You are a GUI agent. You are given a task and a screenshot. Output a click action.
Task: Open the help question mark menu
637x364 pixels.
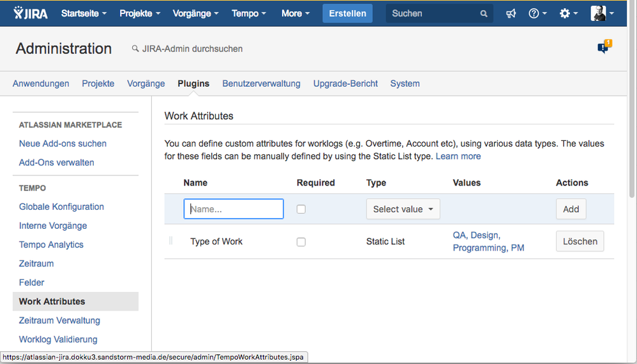tap(537, 13)
